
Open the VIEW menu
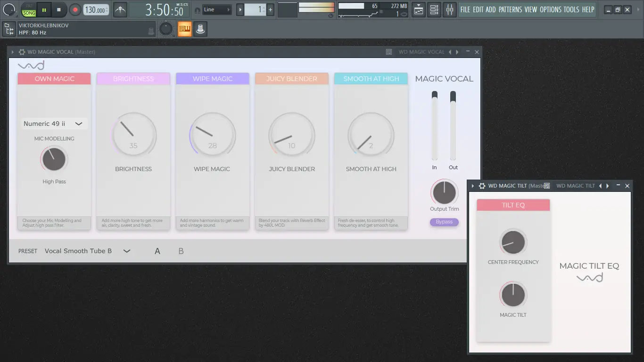[x=531, y=9]
